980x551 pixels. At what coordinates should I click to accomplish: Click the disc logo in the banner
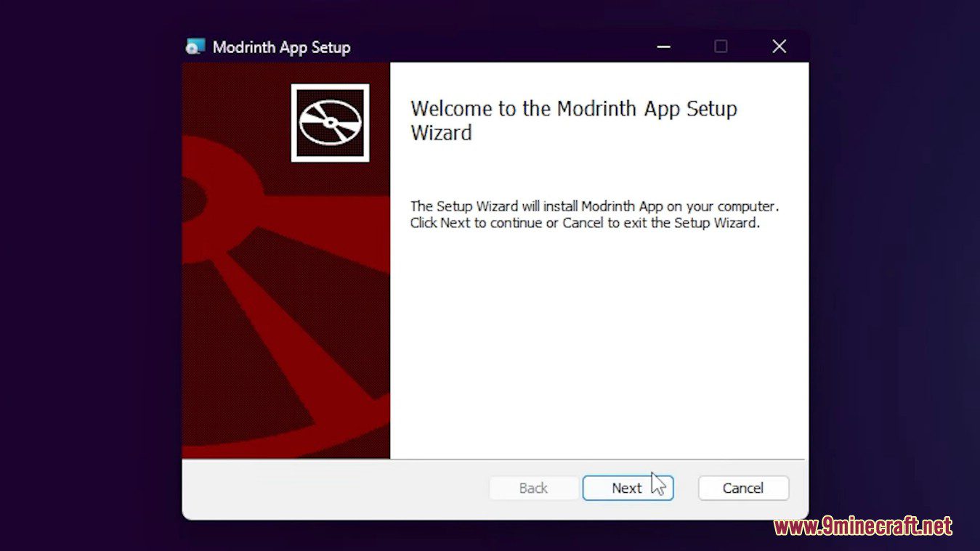coord(331,123)
